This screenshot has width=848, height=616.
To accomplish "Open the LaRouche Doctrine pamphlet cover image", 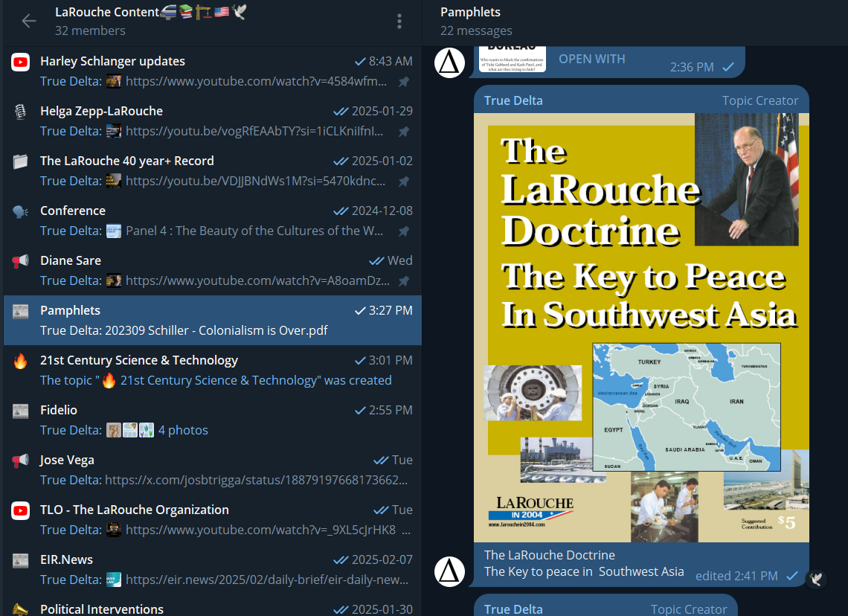I will tap(641, 328).
